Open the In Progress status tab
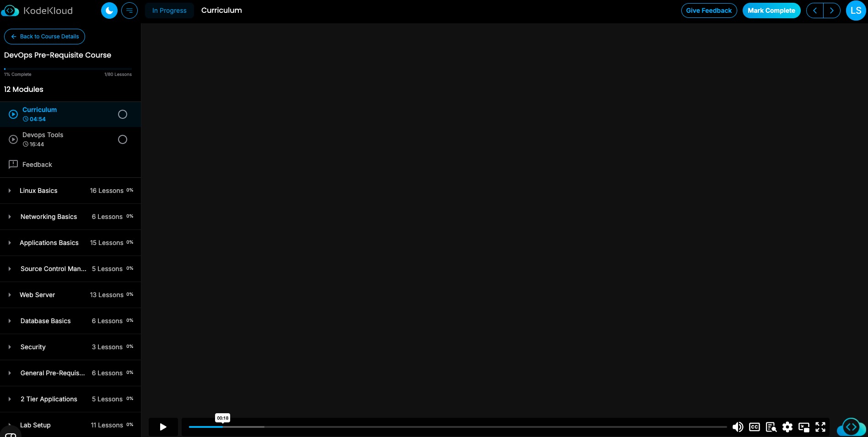 (169, 11)
